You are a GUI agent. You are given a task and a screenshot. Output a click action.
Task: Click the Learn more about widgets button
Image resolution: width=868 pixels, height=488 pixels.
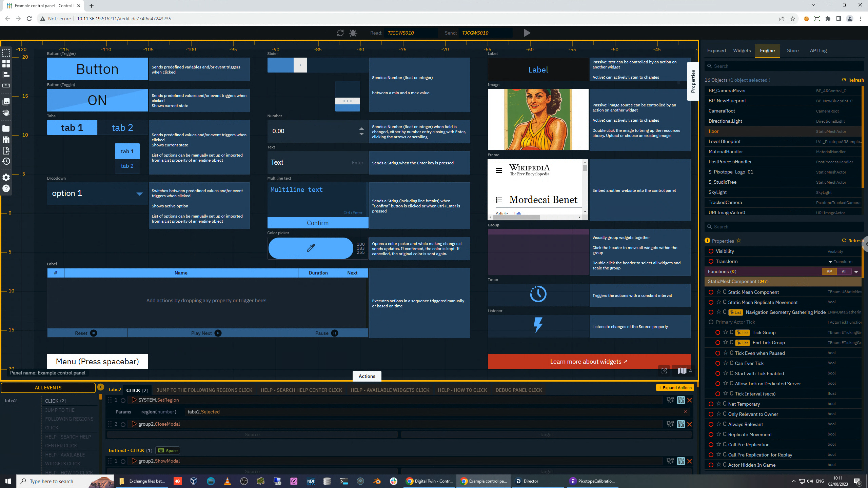click(x=589, y=361)
